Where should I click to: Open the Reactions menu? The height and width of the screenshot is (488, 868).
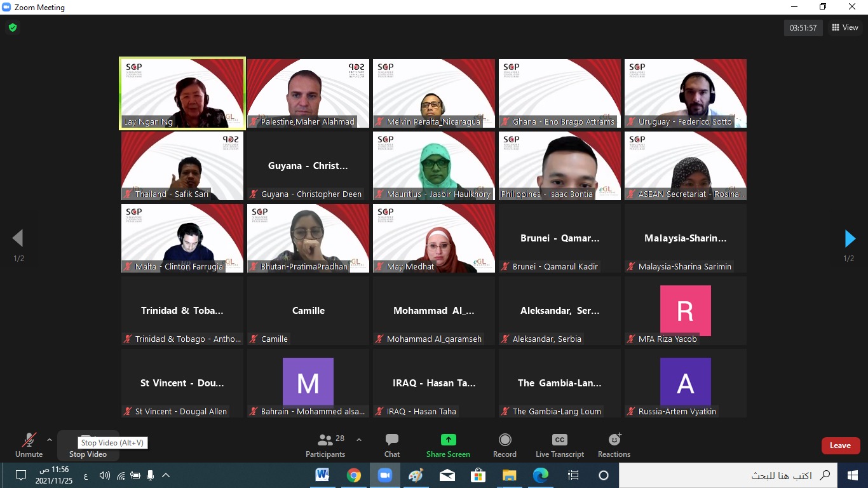[x=614, y=445]
